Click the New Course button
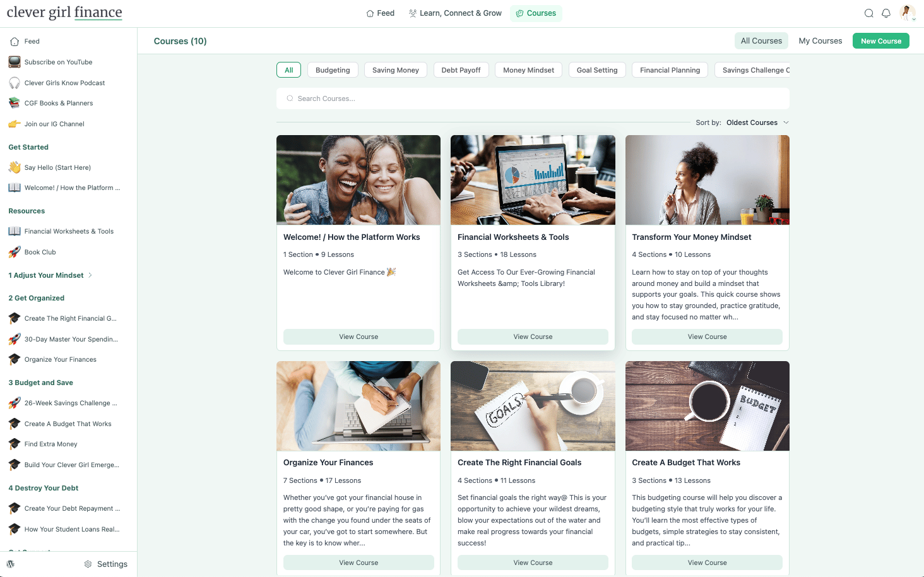Image resolution: width=924 pixels, height=577 pixels. pos(880,41)
